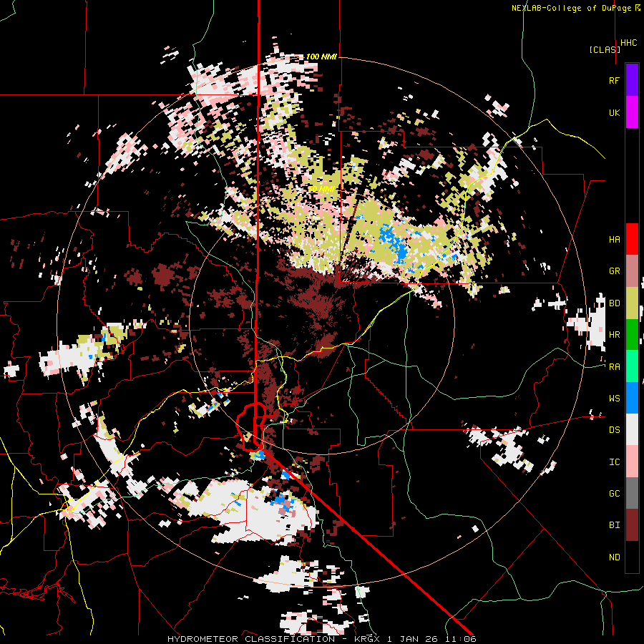Click the BD legend label
Screen dimensions: 644x644
(614, 303)
